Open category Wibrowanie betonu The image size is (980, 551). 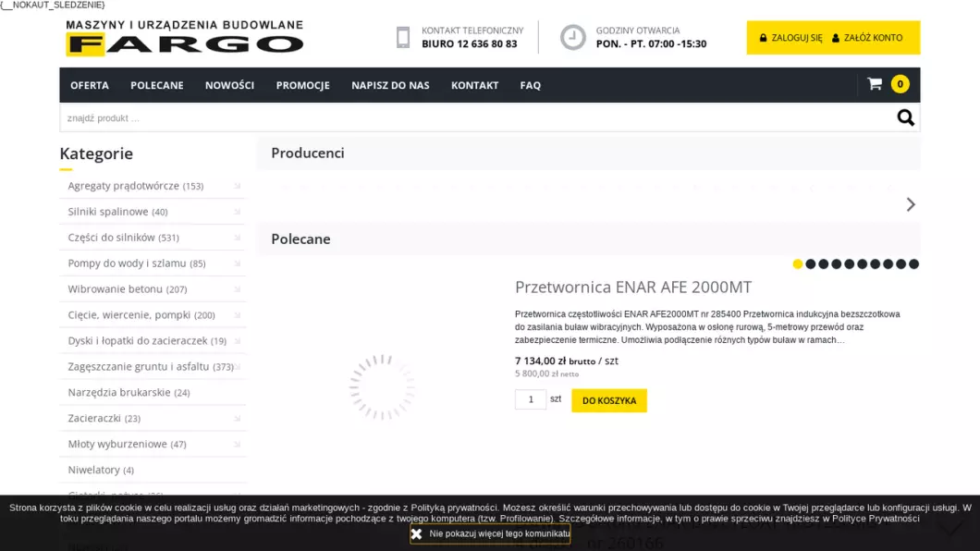click(x=127, y=288)
